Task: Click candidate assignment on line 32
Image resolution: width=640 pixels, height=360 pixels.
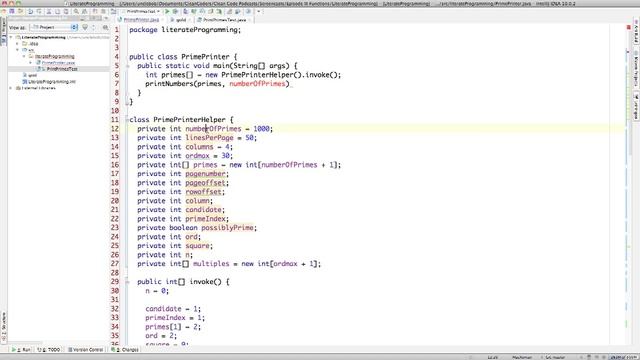Action: (x=173, y=309)
